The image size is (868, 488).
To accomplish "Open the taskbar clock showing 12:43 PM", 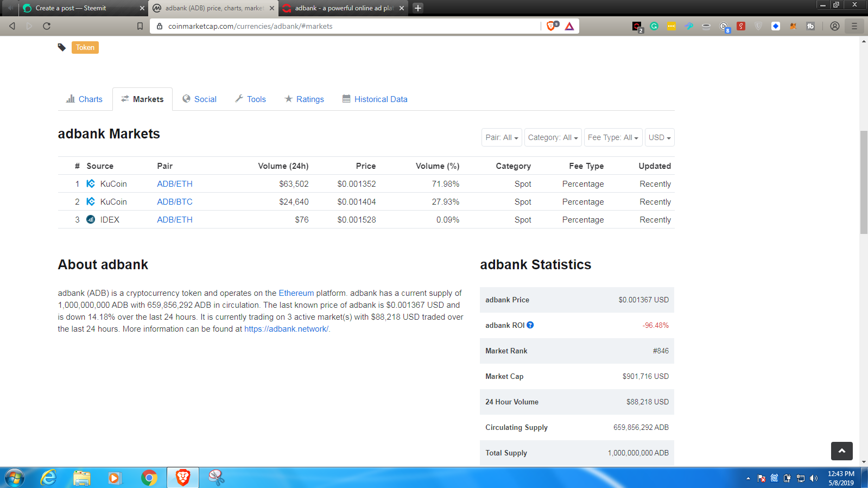I will click(841, 478).
